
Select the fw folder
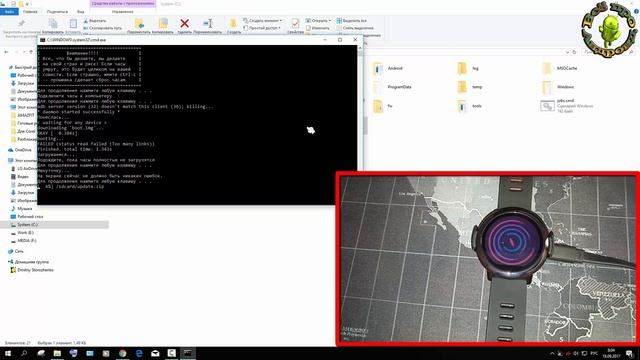[x=384, y=106]
